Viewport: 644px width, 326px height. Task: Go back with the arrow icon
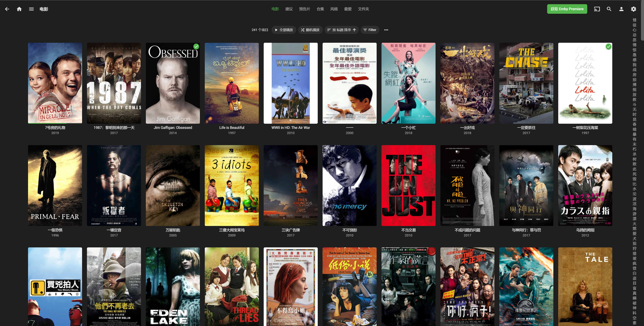click(7, 9)
